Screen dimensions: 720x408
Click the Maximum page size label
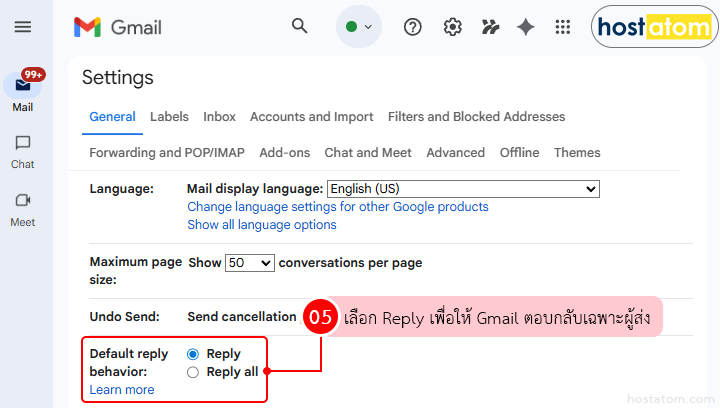pyautogui.click(x=135, y=271)
